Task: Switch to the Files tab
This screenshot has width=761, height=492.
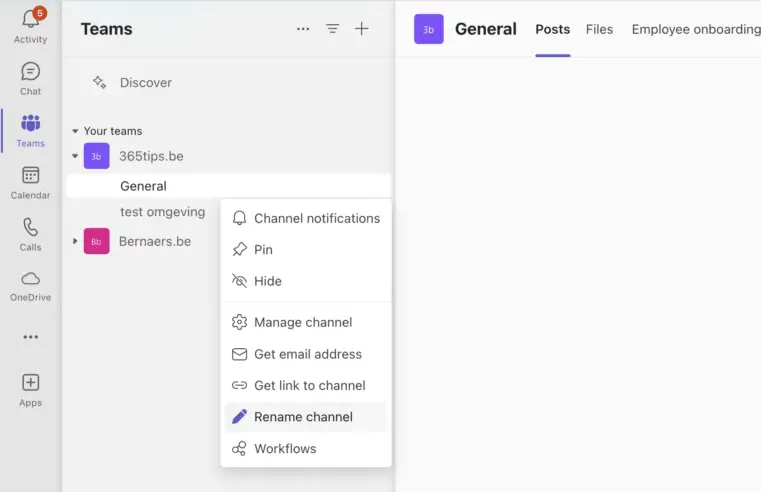Action: tap(599, 30)
